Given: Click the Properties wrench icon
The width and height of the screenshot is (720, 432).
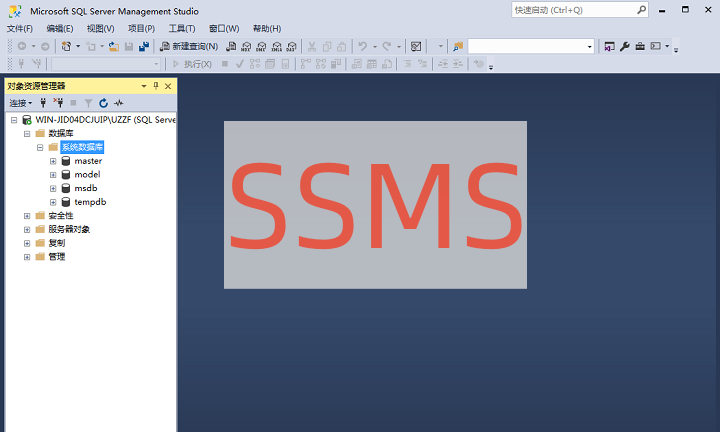Looking at the screenshot, I should pos(624,46).
